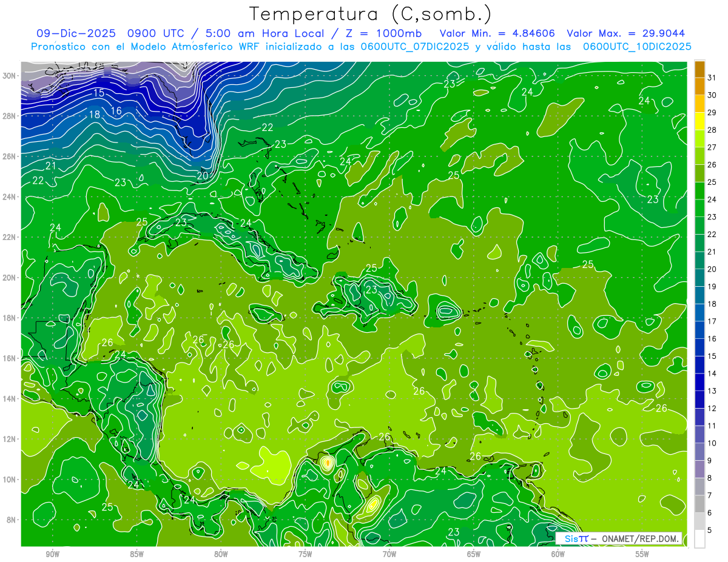Click the "80W" longitude axis label
Viewport: 728px width, 562px height.
pos(221,554)
